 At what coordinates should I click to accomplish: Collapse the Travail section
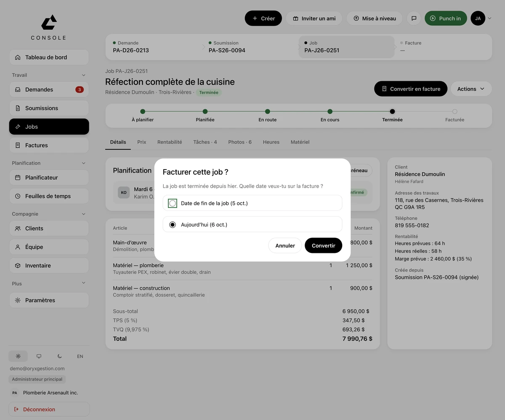click(x=84, y=75)
